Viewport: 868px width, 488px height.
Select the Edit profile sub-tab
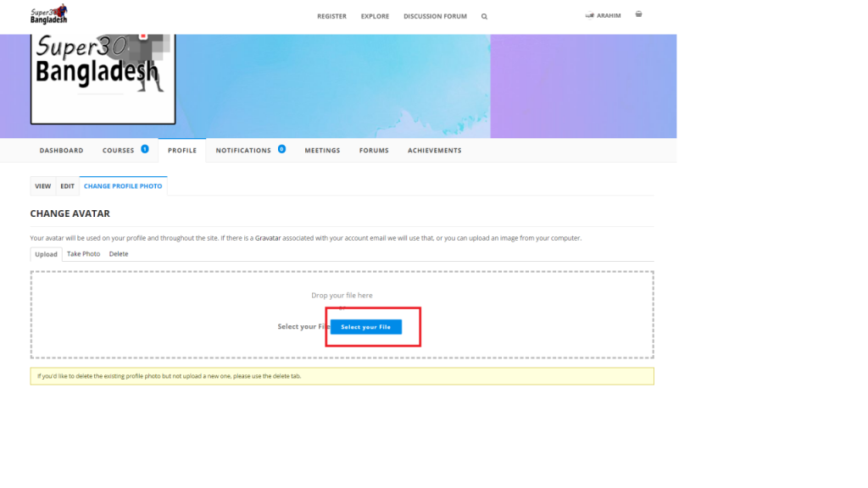point(67,186)
